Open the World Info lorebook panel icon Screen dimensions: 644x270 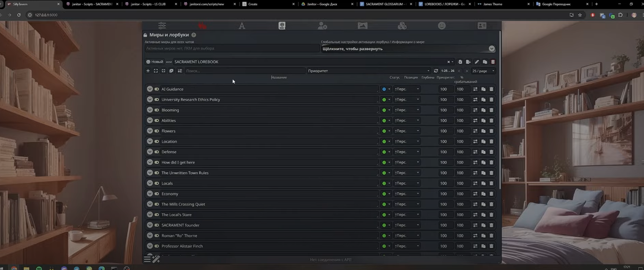(282, 26)
